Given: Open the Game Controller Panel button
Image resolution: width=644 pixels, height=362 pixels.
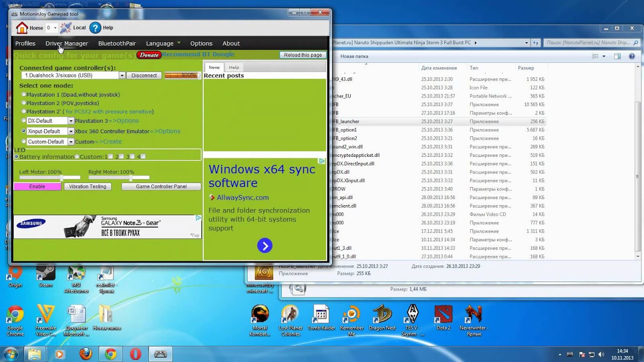Looking at the screenshot, I should (161, 187).
